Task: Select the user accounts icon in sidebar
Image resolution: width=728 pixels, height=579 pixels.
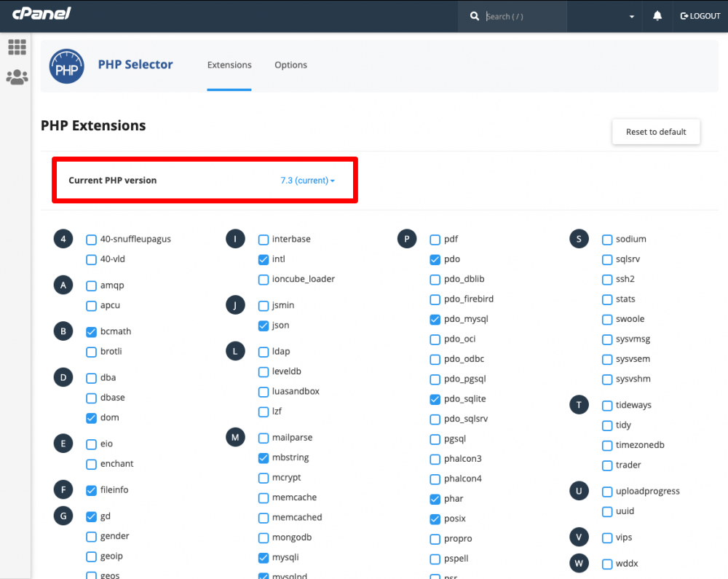Action: coord(16,76)
